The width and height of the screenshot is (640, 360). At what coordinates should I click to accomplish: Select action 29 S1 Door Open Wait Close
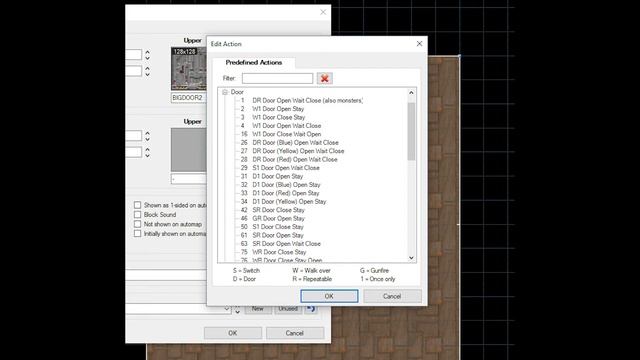[x=280, y=168]
